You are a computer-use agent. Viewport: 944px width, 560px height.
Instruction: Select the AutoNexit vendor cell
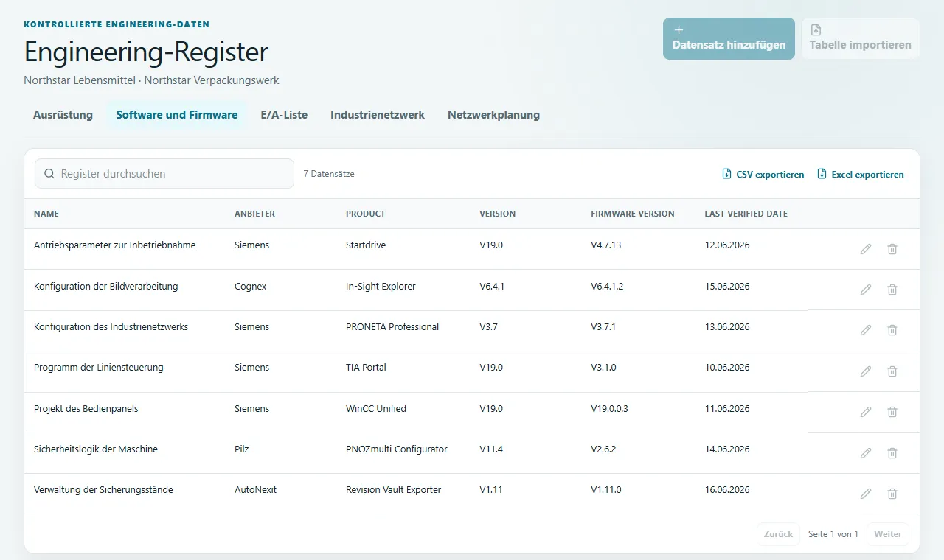pos(255,490)
